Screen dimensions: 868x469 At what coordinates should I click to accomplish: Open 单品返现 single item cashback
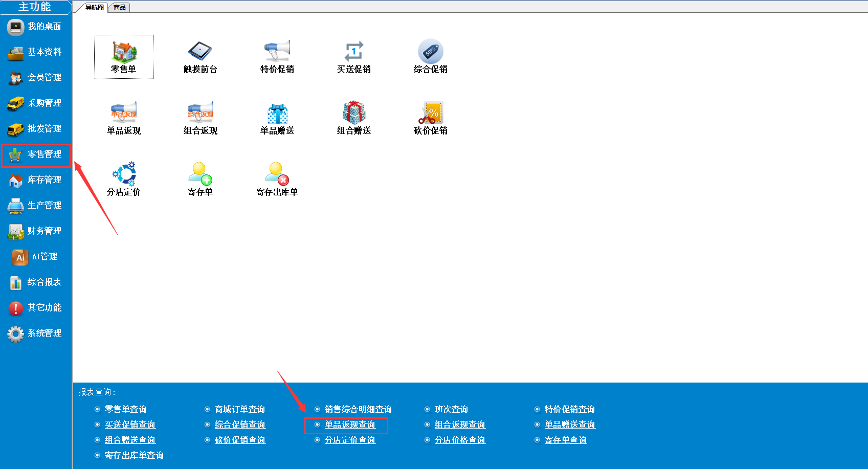124,118
